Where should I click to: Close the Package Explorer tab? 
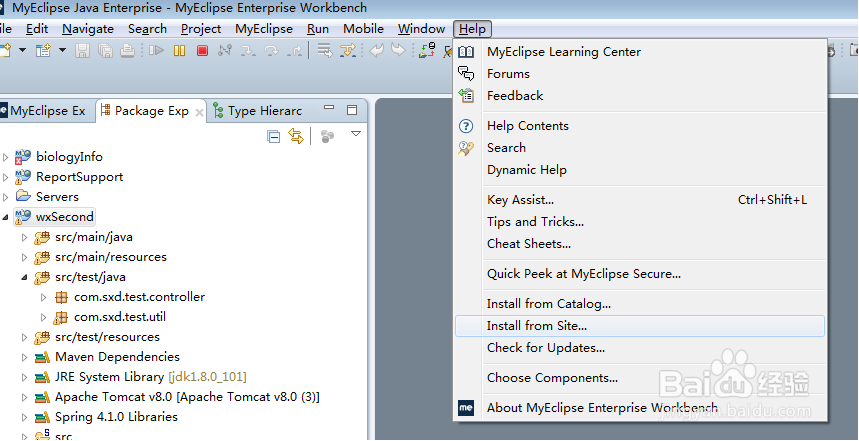click(199, 113)
